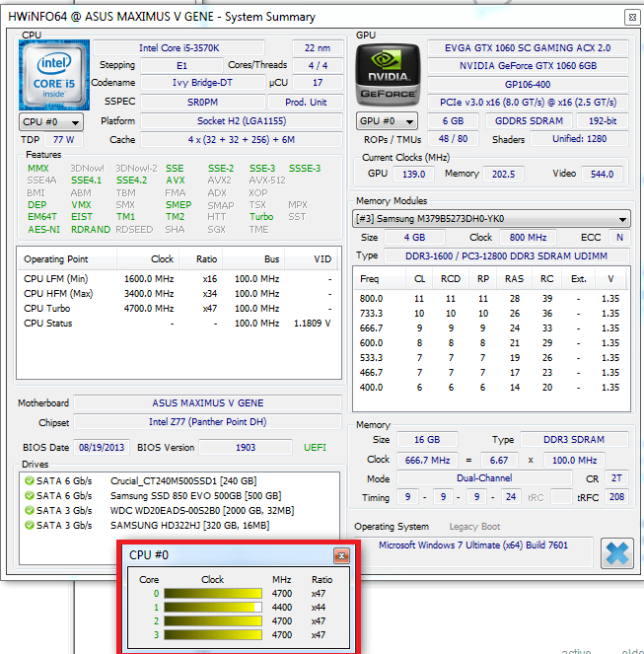The width and height of the screenshot is (644, 654).
Task: Click the memory clock 666.7 MHz field
Action: (428, 460)
